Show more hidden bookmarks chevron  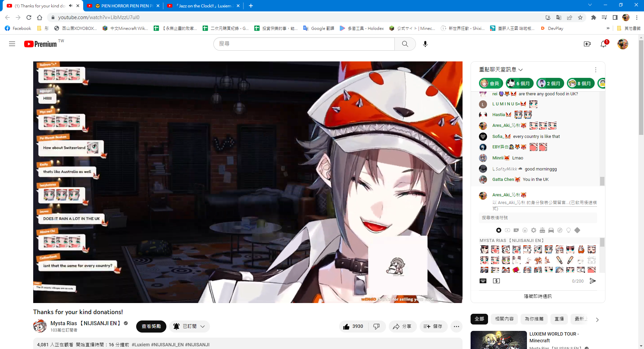[608, 29]
